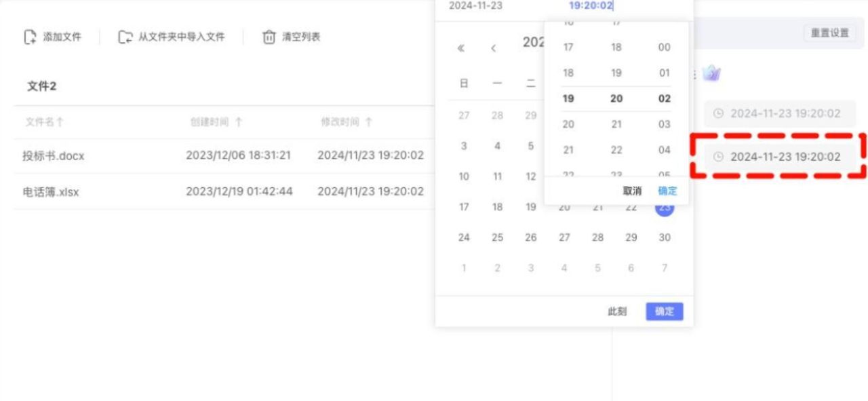Click creation time 2023/12/19 01:42:44

tap(239, 191)
